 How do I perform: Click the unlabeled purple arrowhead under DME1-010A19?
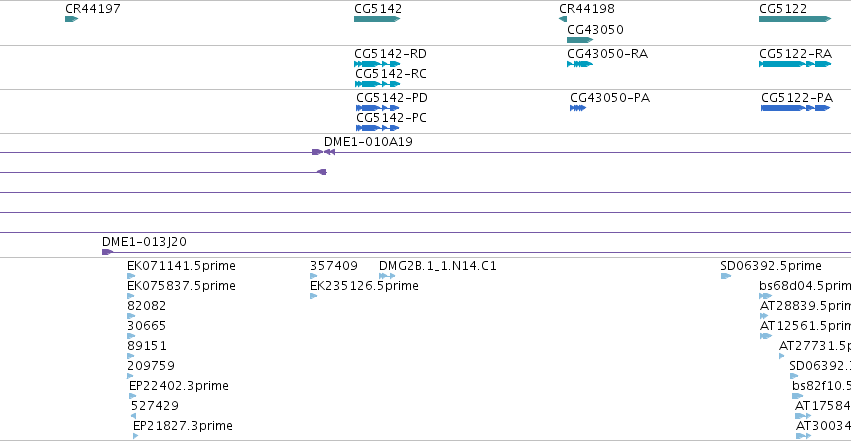(322, 172)
